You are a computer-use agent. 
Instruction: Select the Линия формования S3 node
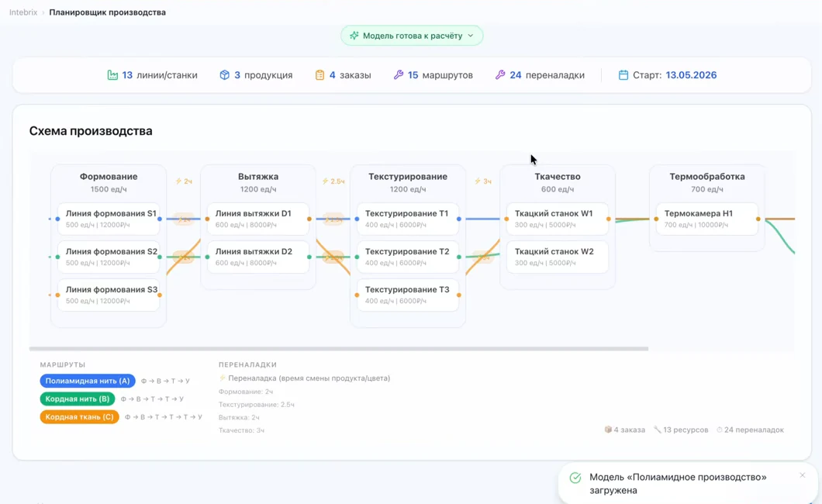(x=109, y=295)
